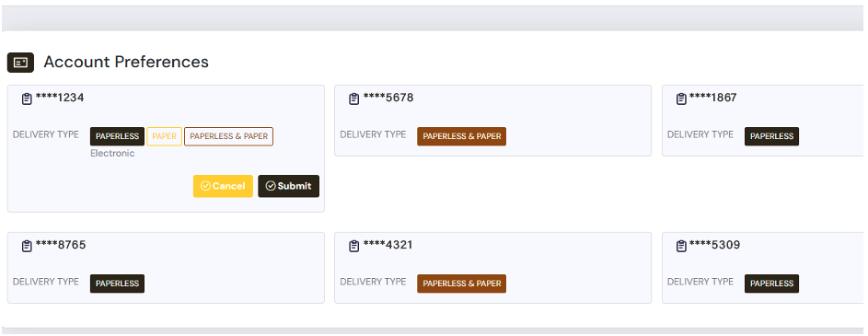This screenshot has height=336, width=868.
Task: Cancel the delivery type edit
Action: pos(223,186)
